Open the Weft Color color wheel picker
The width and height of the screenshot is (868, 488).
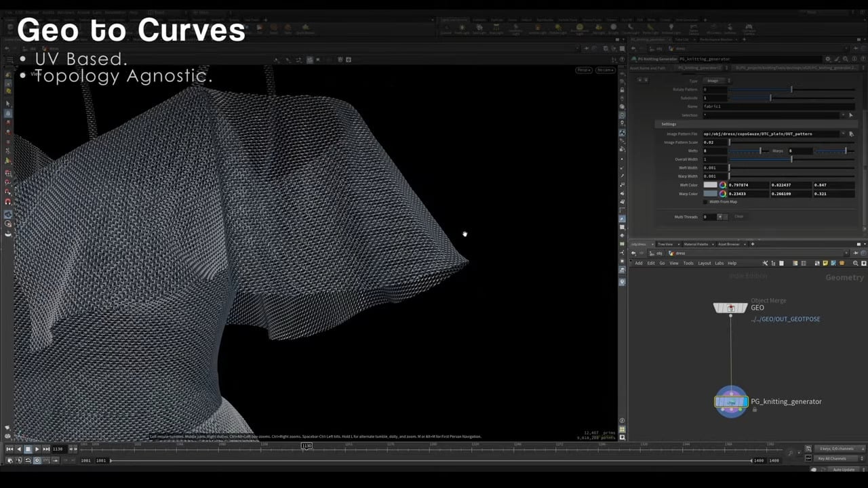coord(722,184)
